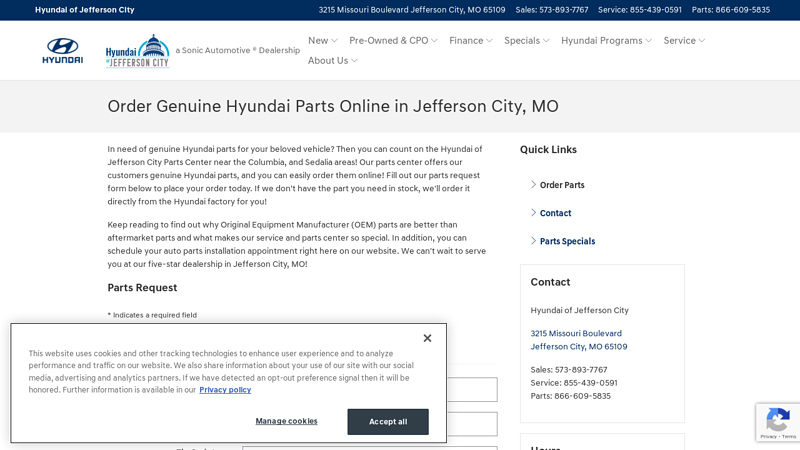Go to Order Parts quick link
800x450 pixels.
pyautogui.click(x=562, y=185)
